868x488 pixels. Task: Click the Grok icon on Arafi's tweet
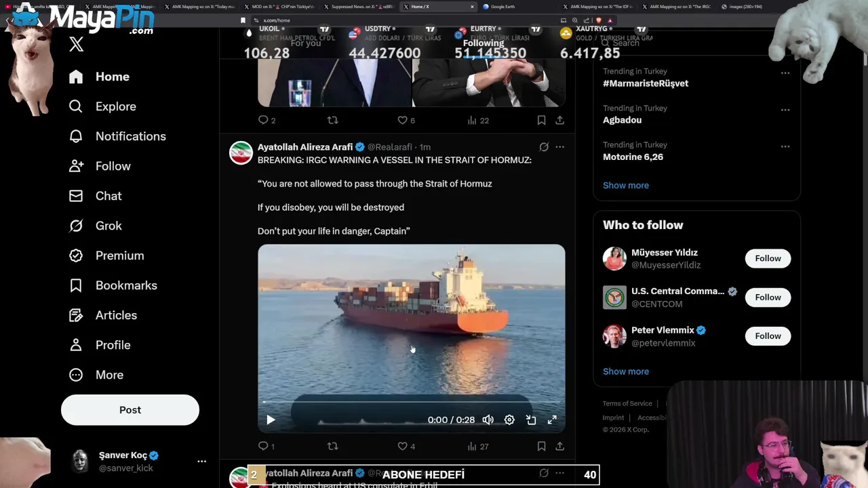(x=544, y=146)
